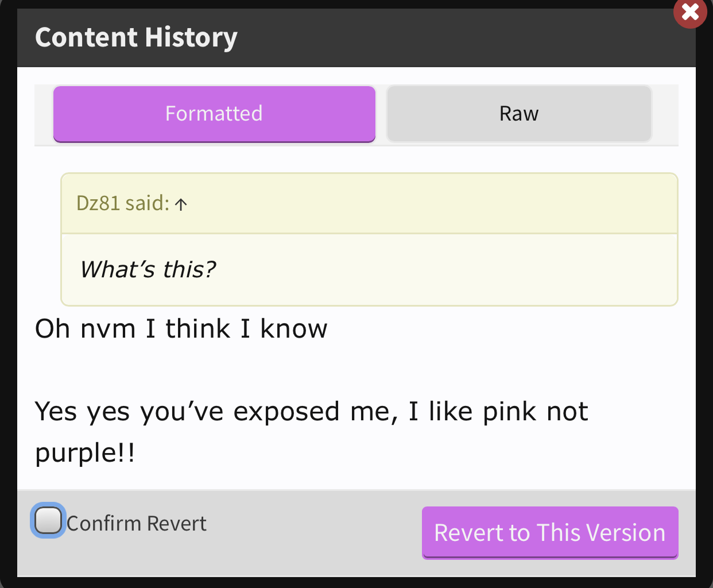Click Revert to This Version button
This screenshot has height=588, width=713.
pyautogui.click(x=550, y=532)
